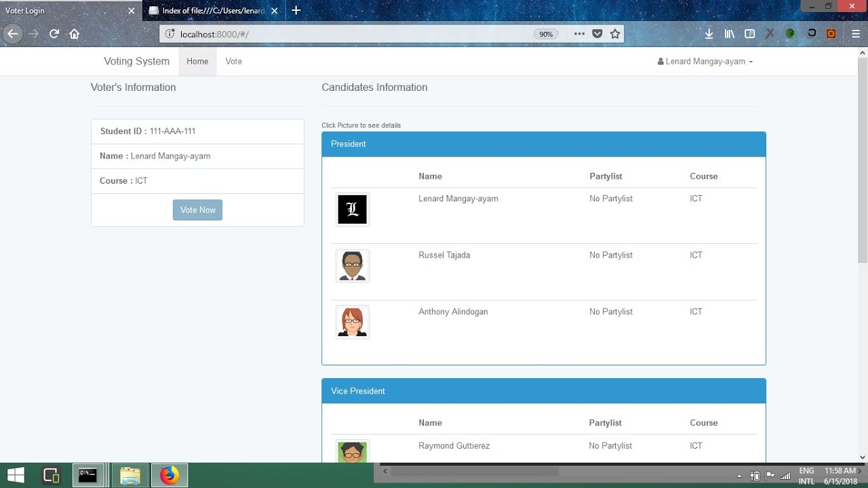The width and height of the screenshot is (868, 488).
Task: Click the circular black extension icon
Action: [811, 33]
